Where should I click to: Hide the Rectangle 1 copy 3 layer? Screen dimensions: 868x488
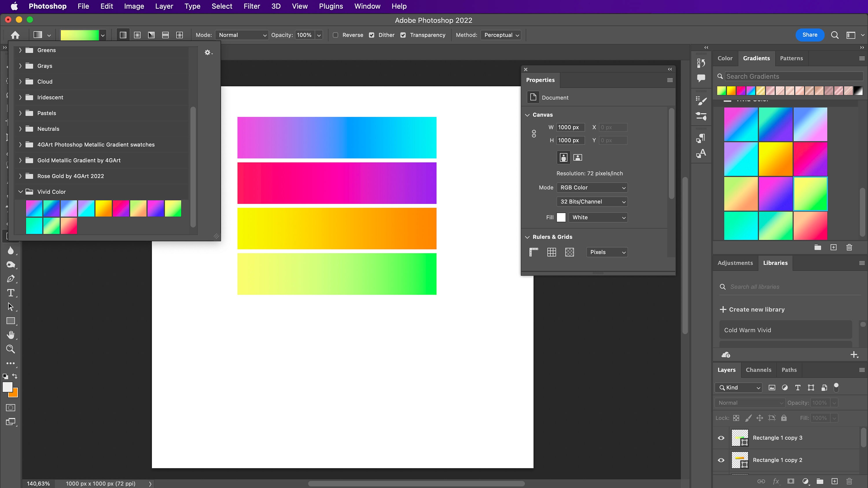point(721,438)
